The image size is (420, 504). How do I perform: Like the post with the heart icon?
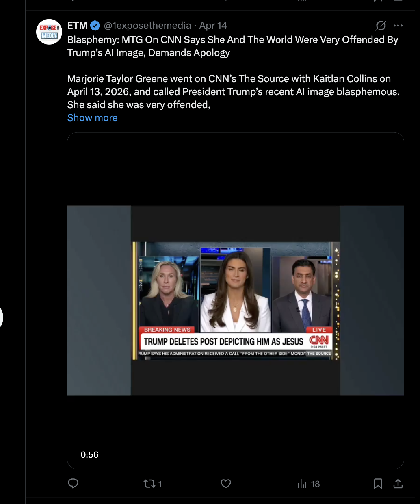226,483
